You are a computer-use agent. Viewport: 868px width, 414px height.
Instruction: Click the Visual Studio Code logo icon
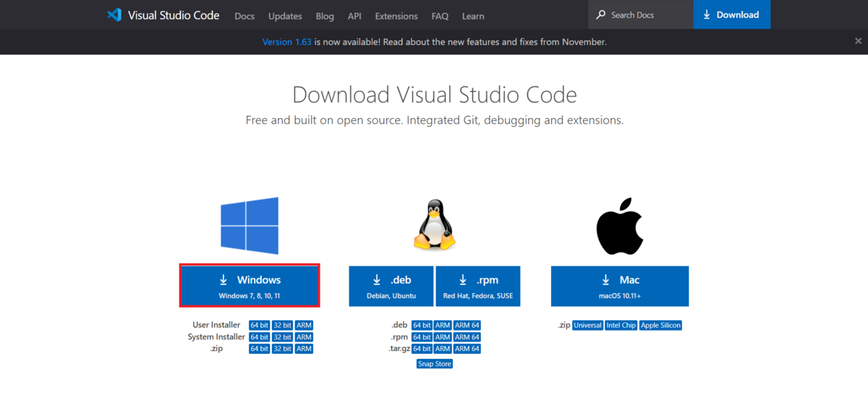click(x=114, y=14)
